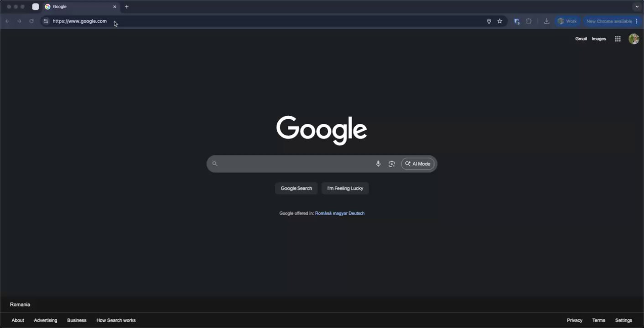Click New Chrome available update button
This screenshot has height=328, width=644.
[612, 21]
